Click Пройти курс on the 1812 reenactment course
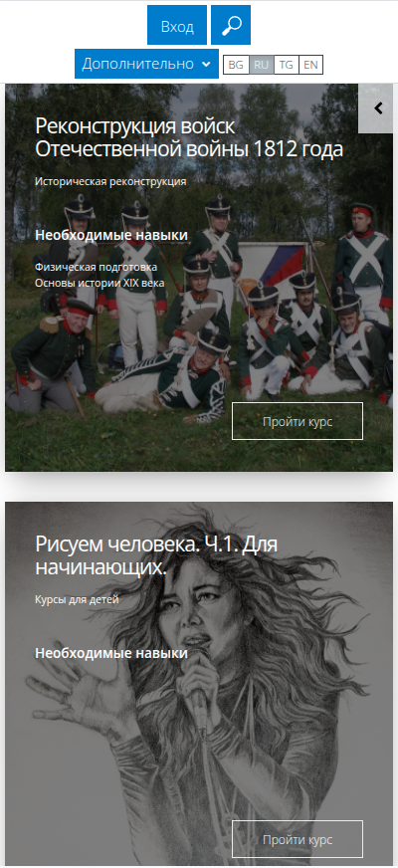Viewport: 398px width, 868px height. click(x=298, y=421)
